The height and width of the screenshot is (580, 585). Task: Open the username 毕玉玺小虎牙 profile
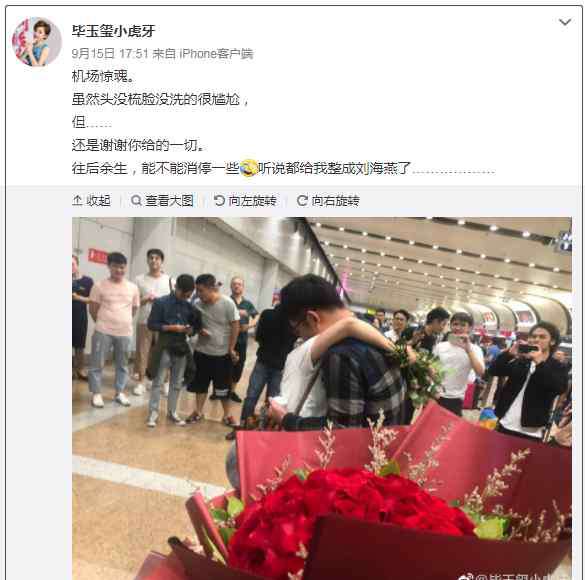point(113,31)
